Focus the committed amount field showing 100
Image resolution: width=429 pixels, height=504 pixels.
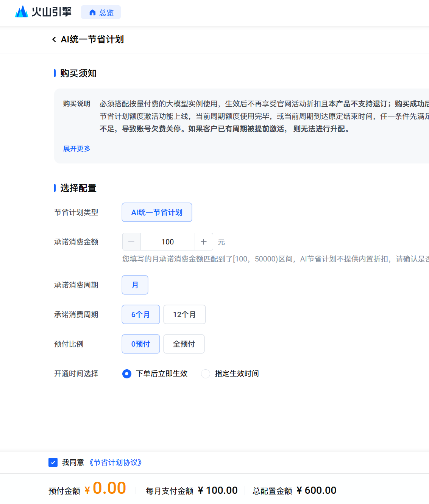click(x=168, y=242)
